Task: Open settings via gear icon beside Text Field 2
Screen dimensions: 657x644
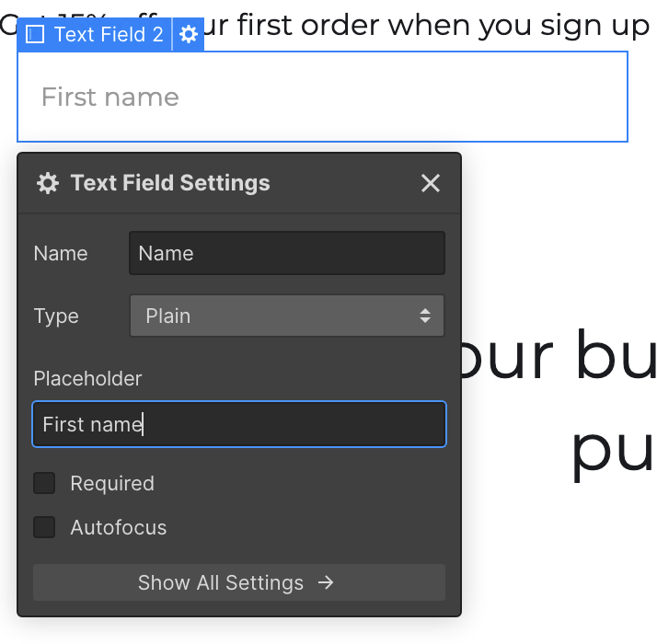Action: pyautogui.click(x=188, y=34)
